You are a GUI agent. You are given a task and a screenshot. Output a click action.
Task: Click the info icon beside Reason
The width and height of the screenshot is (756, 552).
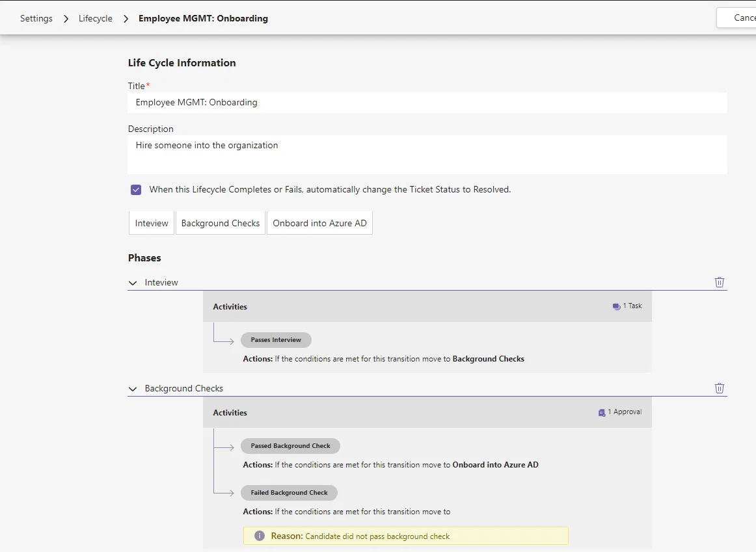260,536
